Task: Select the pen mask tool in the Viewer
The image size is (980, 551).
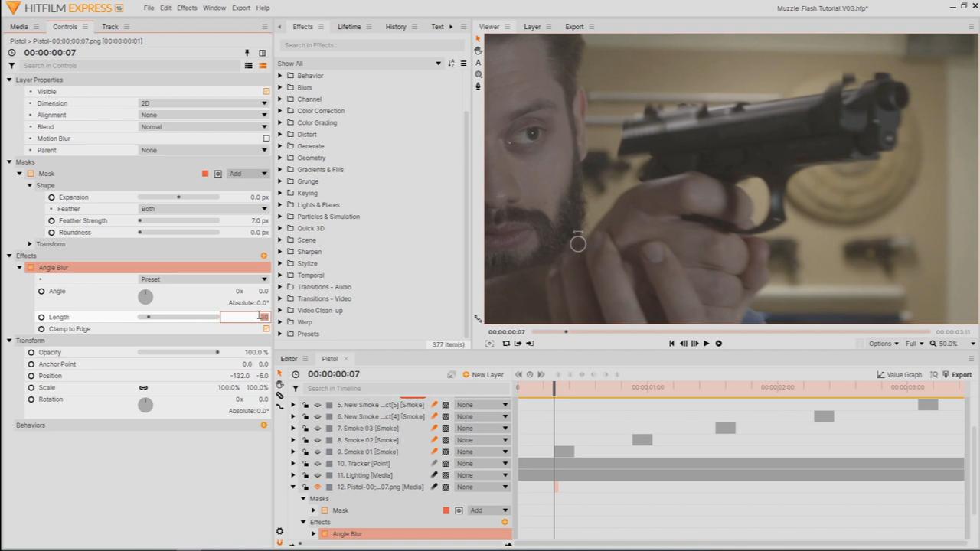Action: click(479, 86)
